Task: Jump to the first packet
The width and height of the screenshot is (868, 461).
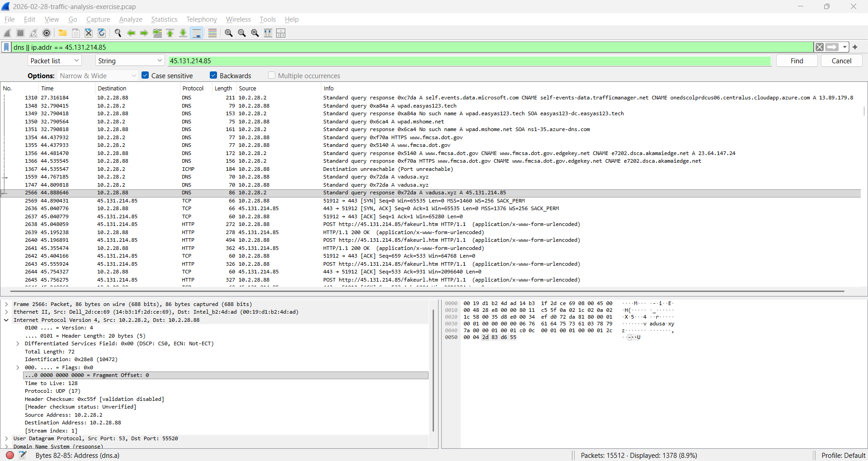Action: [x=170, y=33]
